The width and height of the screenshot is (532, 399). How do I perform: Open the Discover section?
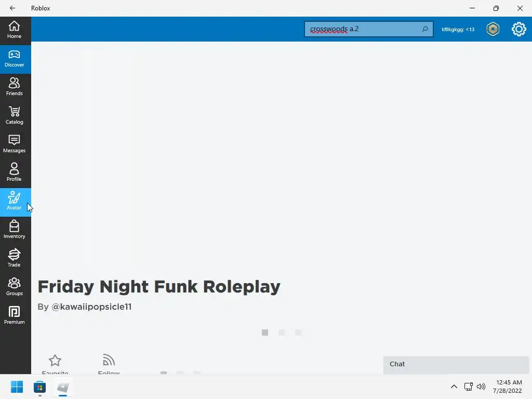tap(14, 59)
